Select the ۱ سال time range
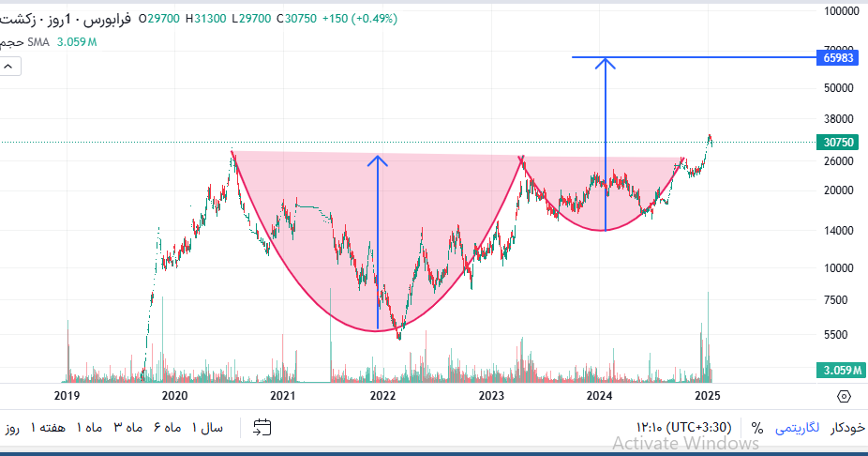Screen dimensions: 868x456 click(x=207, y=428)
